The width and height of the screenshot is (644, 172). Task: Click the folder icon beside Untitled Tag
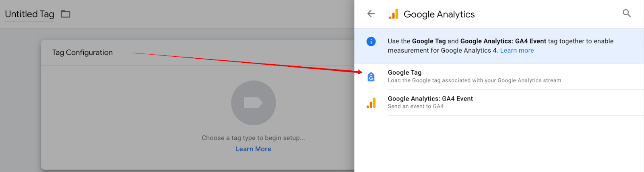point(66,14)
